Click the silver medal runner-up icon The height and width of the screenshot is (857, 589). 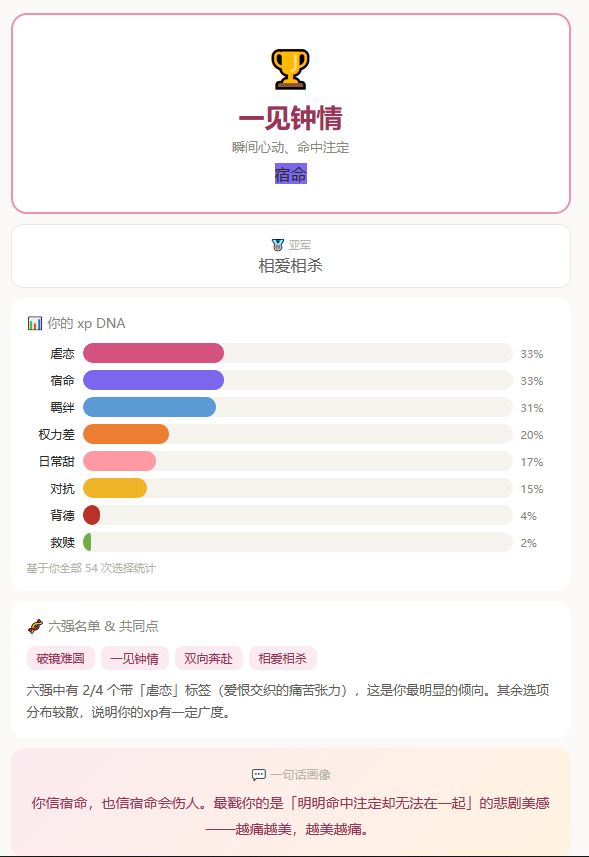278,245
